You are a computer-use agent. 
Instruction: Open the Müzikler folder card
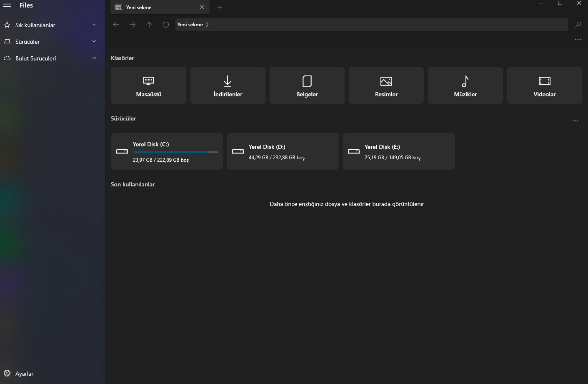tap(465, 85)
